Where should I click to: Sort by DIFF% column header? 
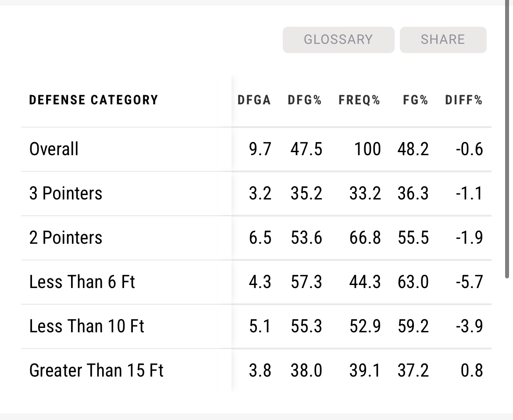pyautogui.click(x=463, y=100)
